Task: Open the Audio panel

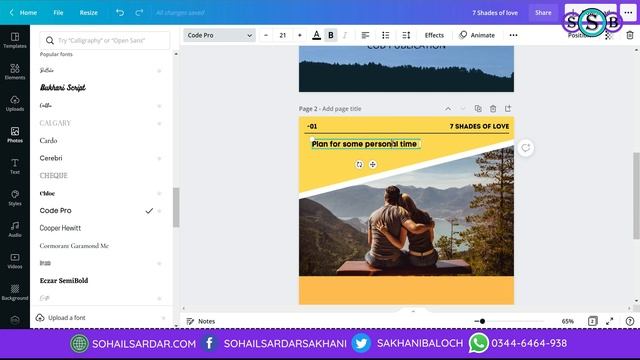Action: pos(15,229)
